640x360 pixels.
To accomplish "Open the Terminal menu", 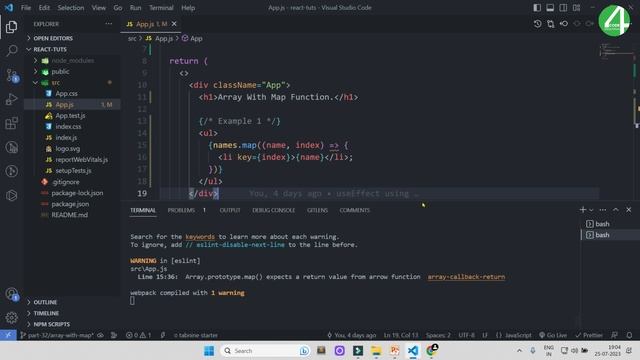I will pos(161,8).
